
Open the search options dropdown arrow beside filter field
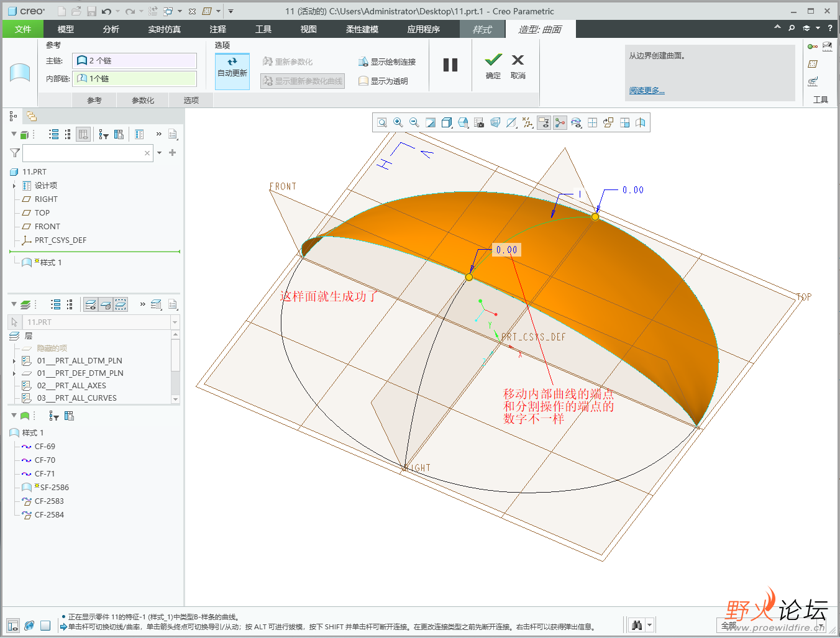160,153
